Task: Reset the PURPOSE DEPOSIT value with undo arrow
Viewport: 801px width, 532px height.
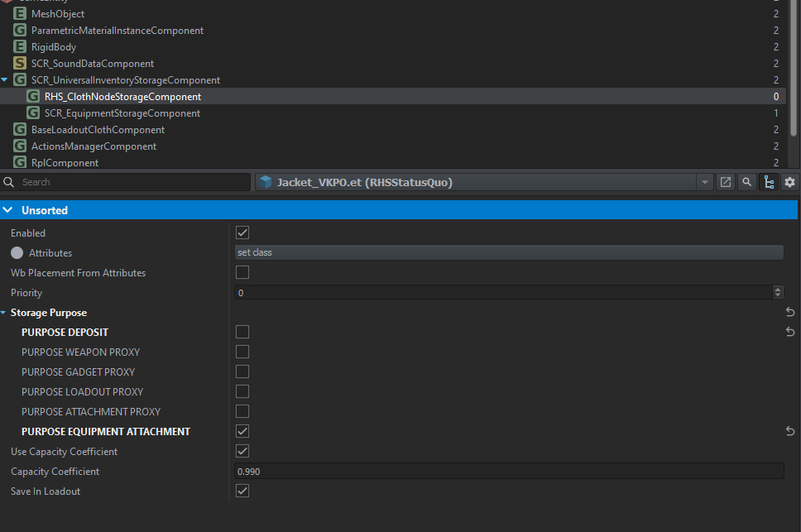Action: (789, 333)
